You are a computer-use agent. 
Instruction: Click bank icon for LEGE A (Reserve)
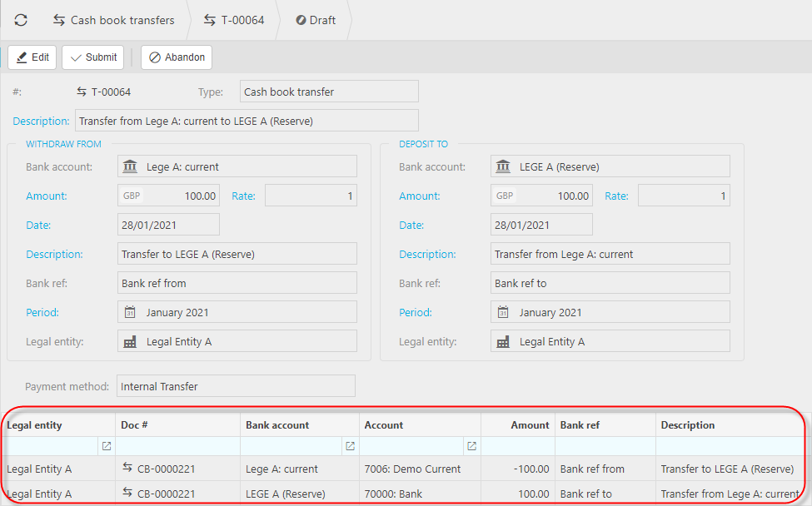click(x=503, y=166)
